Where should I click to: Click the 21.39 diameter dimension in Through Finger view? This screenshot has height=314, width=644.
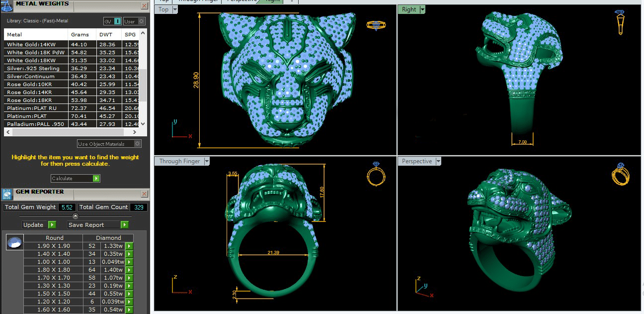[x=273, y=253]
